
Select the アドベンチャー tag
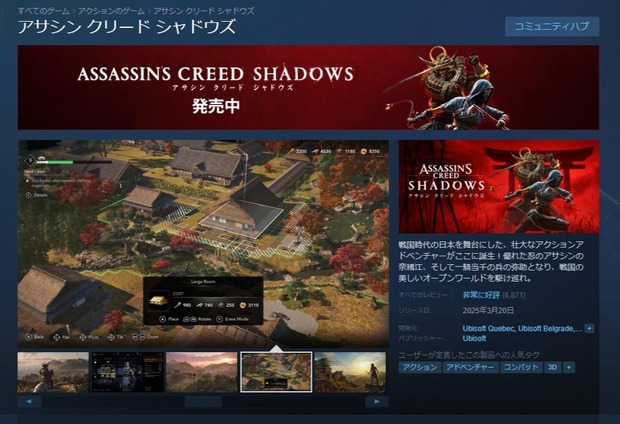[470, 367]
